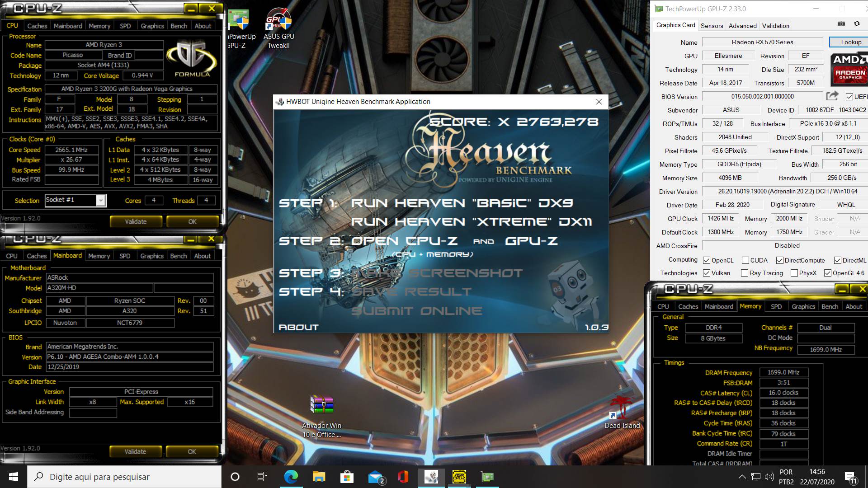Click the taskbar clock showing 14:56
Viewport: 868px width, 488px height.
coord(817,477)
